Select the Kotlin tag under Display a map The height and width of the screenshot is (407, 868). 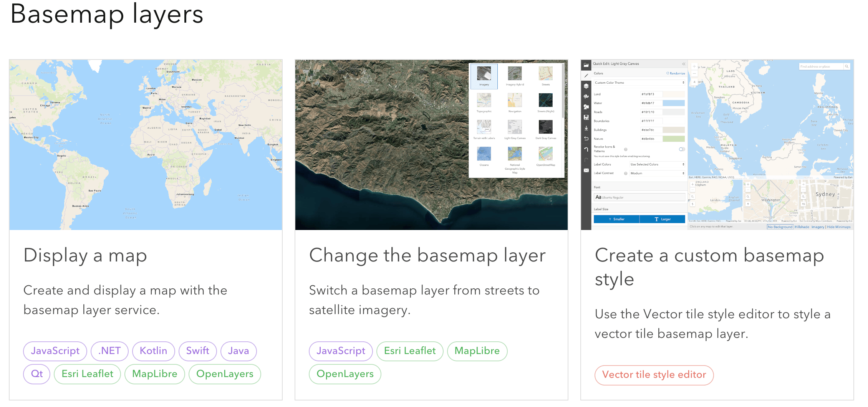pyautogui.click(x=153, y=351)
